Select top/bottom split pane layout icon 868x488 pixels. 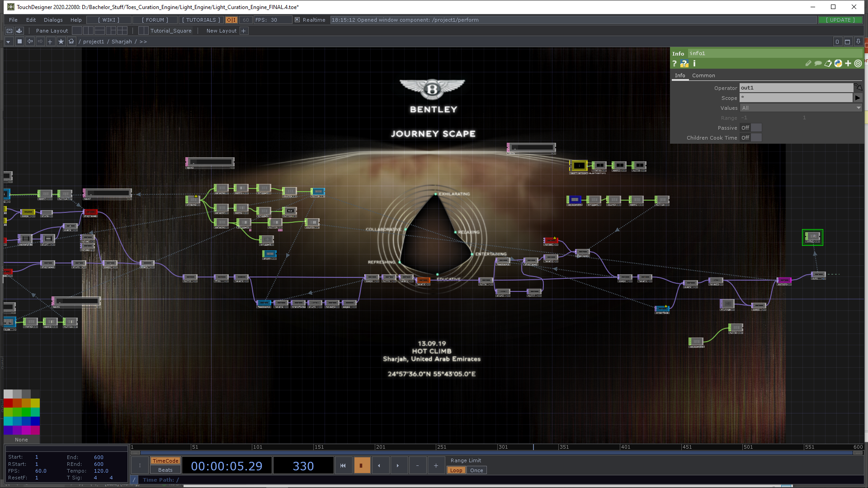[x=100, y=31]
